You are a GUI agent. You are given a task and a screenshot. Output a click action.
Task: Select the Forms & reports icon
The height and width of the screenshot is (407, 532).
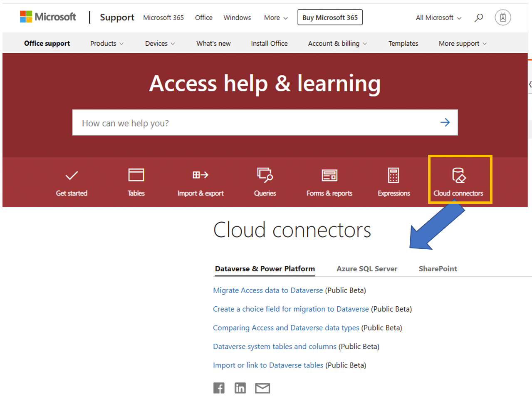[x=329, y=175]
